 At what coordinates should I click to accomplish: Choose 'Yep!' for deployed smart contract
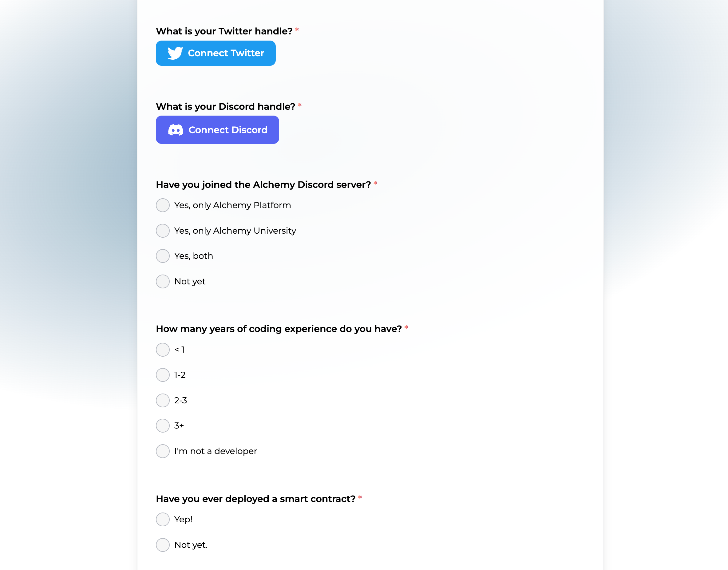[163, 519]
